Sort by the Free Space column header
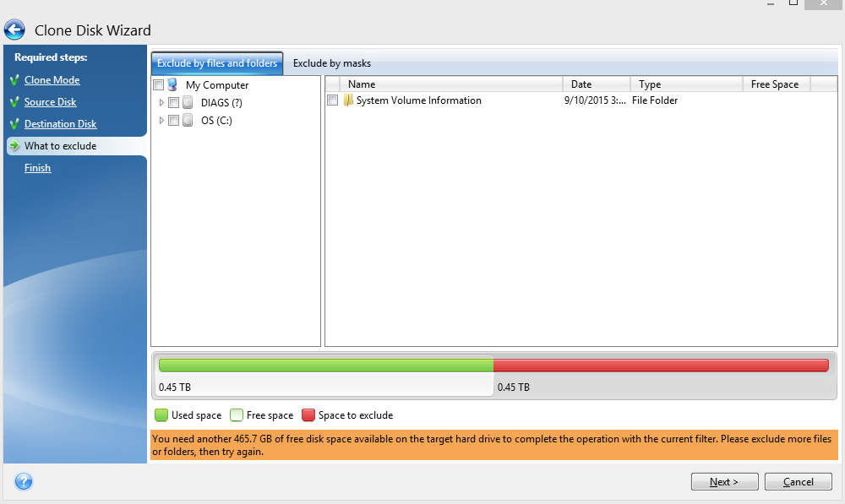The height and width of the screenshot is (504, 845). pyautogui.click(x=777, y=84)
